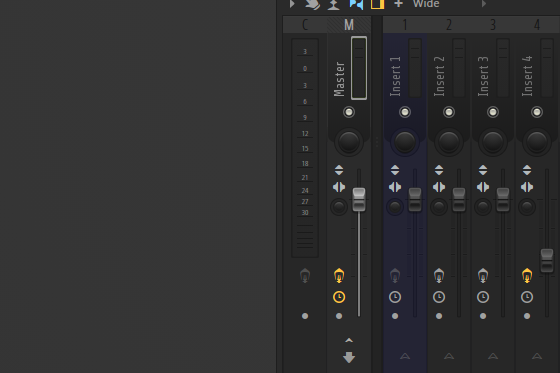This screenshot has width=560, height=373.
Task: Swap left/right channels on Insert 2
Action: point(439,187)
